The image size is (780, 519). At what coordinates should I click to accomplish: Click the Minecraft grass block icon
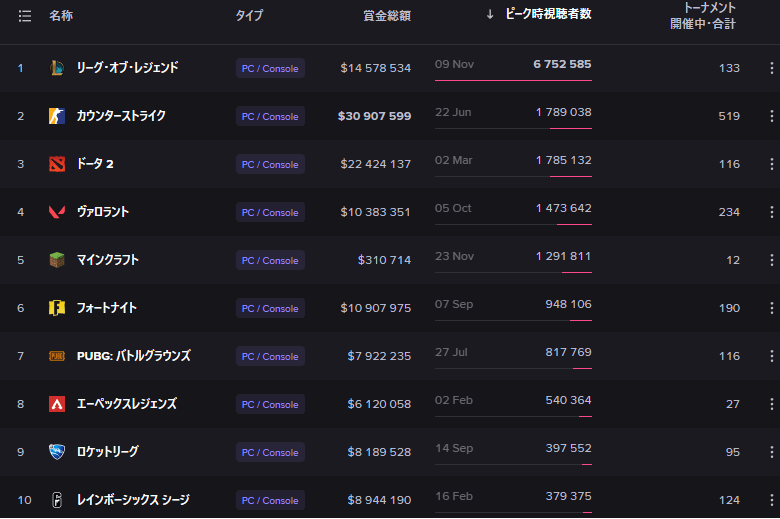click(57, 260)
